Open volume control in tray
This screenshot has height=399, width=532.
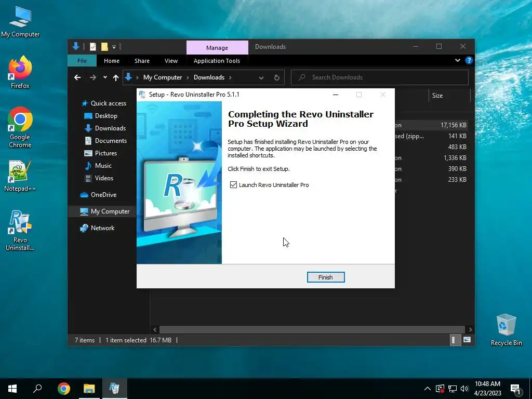coord(464,389)
